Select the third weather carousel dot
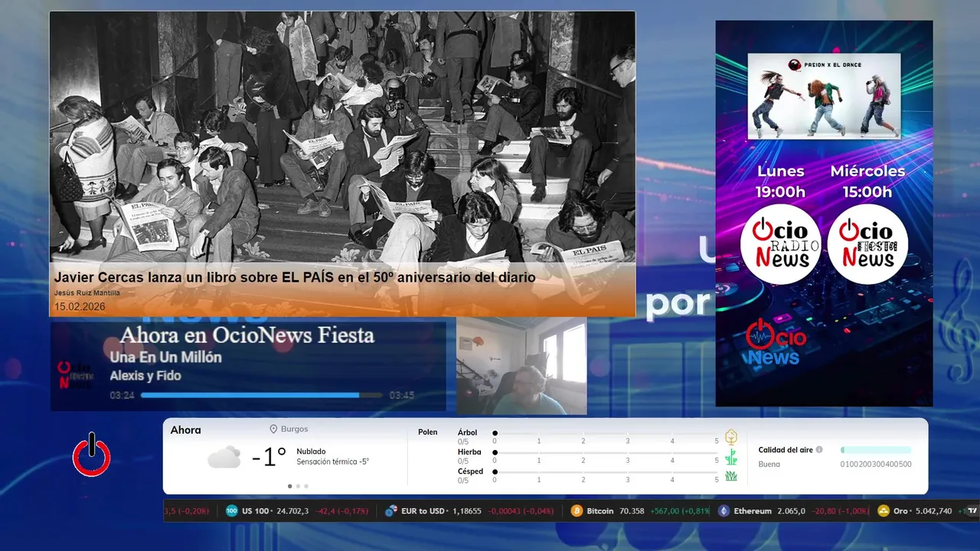This screenshot has height=551, width=980. point(306,486)
